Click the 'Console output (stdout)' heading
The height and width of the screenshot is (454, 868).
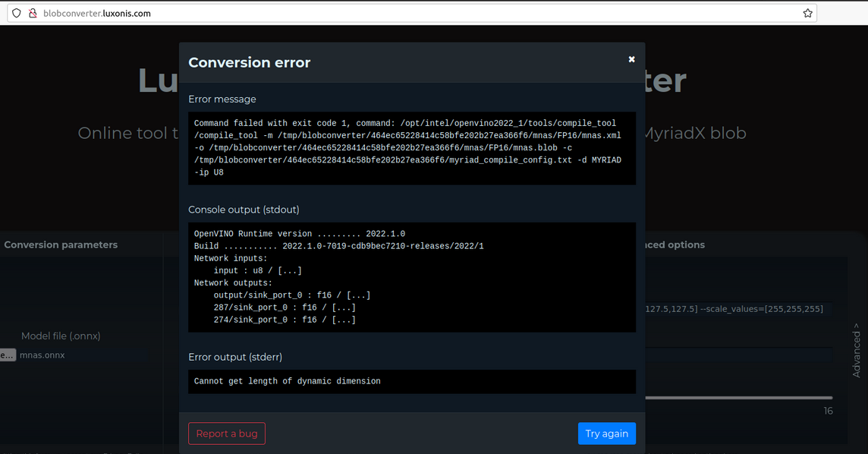244,210
